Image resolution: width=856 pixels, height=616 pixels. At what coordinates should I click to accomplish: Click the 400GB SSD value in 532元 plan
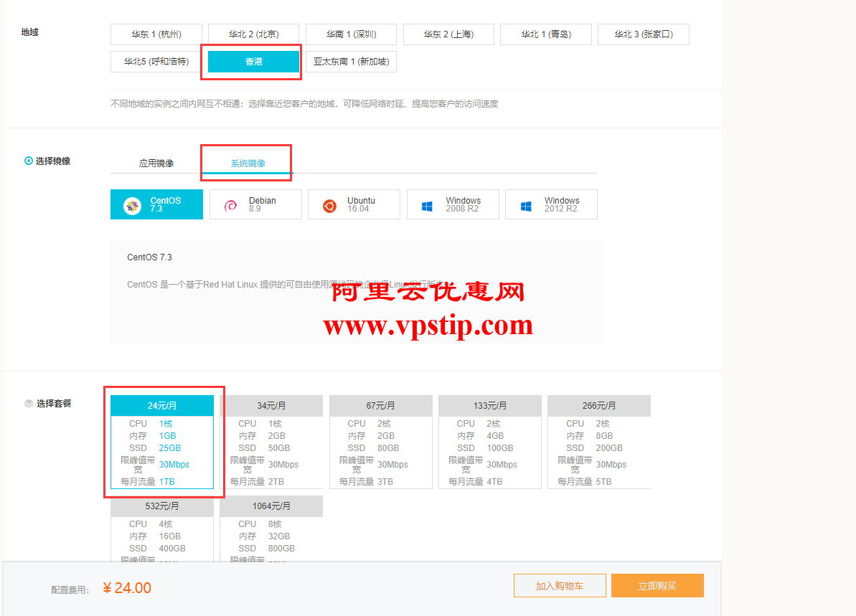pyautogui.click(x=172, y=549)
